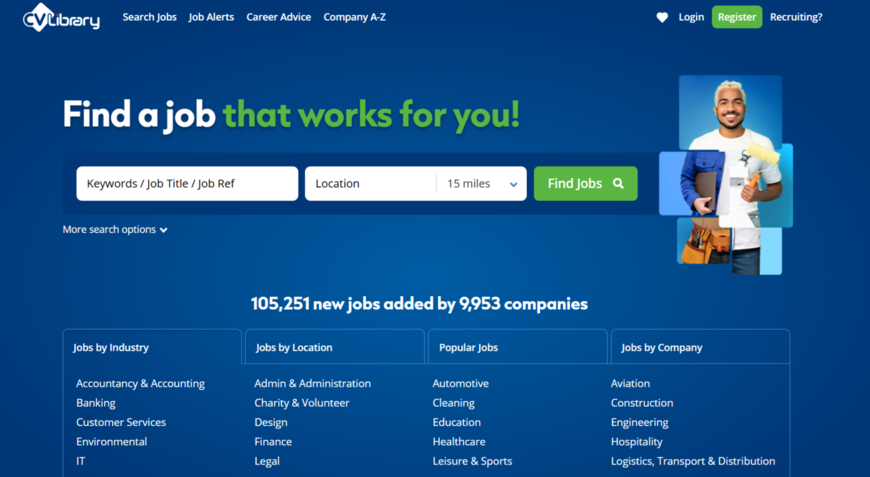Expand More search options
Screen dimensions: 870x477
pyautogui.click(x=115, y=230)
